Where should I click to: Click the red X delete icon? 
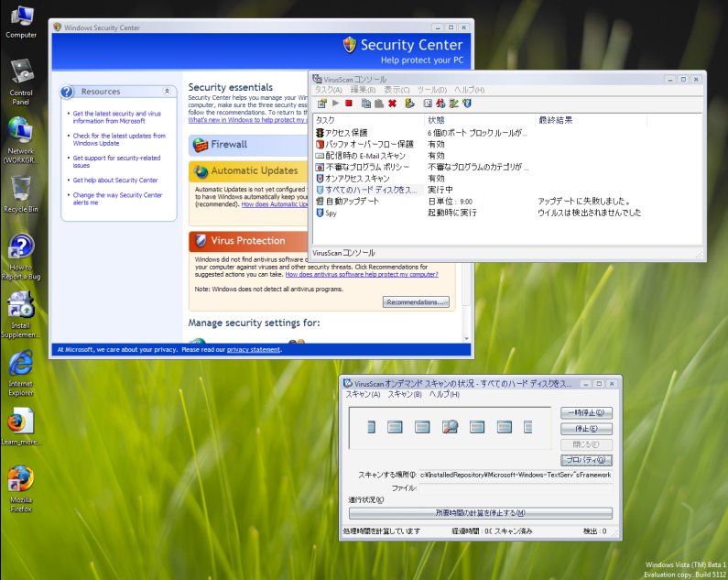pos(392,104)
